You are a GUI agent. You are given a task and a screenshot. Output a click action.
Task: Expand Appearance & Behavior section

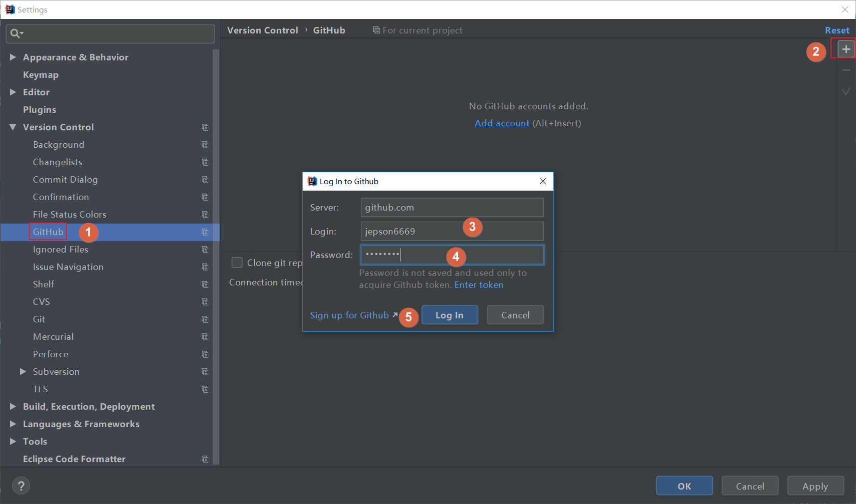(13, 57)
